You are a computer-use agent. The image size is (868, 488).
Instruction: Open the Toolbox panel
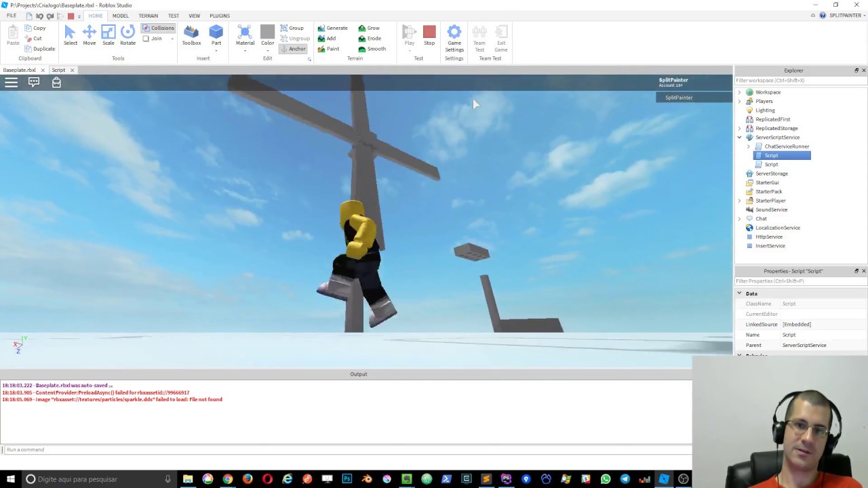191,35
